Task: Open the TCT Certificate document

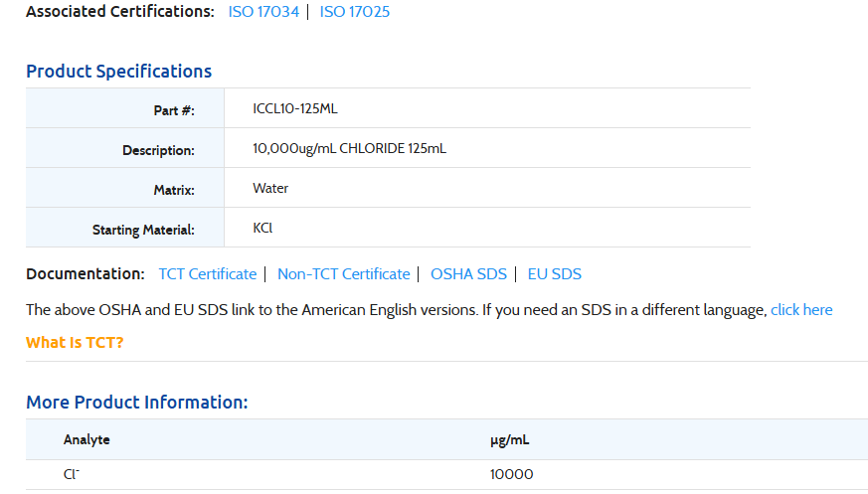Action: point(208,274)
